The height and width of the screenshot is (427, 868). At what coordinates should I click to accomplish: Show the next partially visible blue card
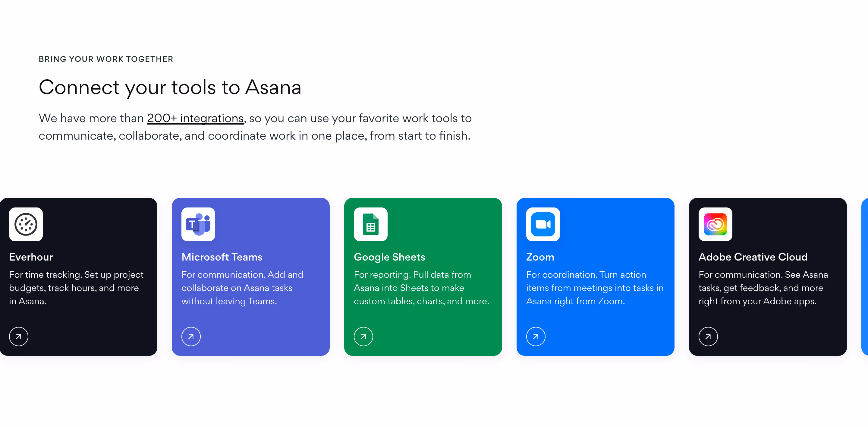coord(865,277)
